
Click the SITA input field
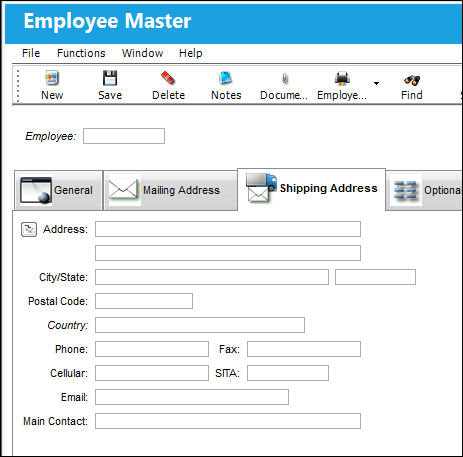click(288, 373)
